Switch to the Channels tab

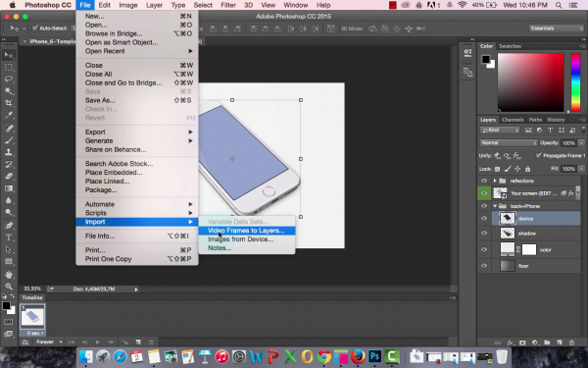[x=513, y=120]
